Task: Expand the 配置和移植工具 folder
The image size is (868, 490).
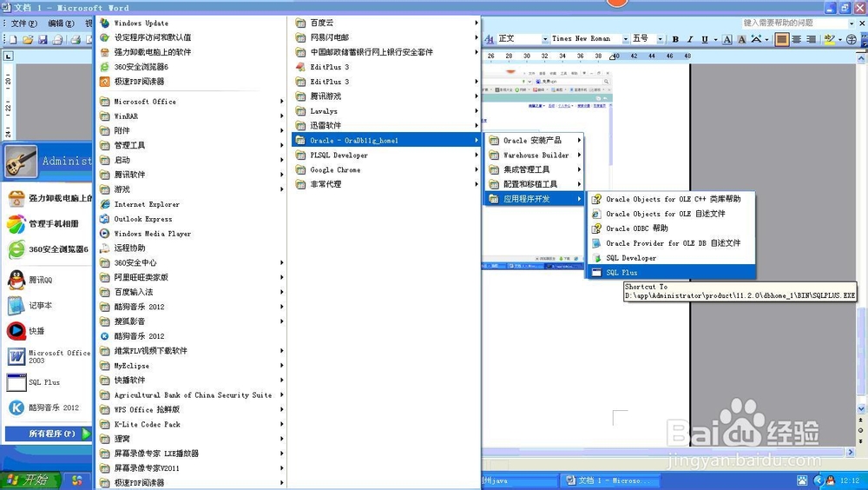Action: [x=534, y=184]
